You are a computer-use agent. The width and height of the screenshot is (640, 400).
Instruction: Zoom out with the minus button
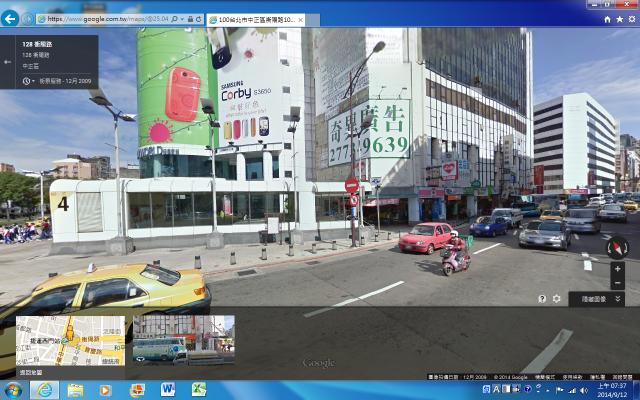(x=617, y=282)
